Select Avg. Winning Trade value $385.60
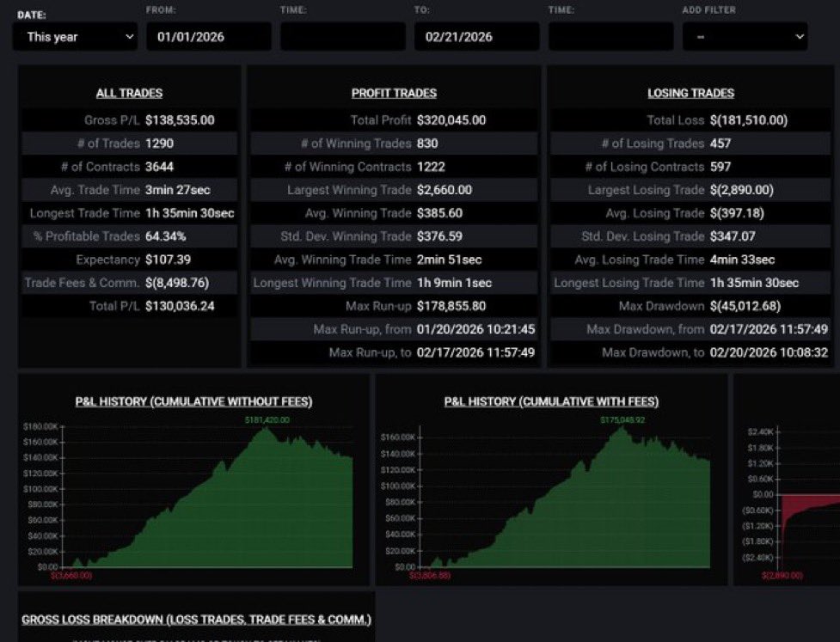This screenshot has height=642, width=840. point(440,213)
